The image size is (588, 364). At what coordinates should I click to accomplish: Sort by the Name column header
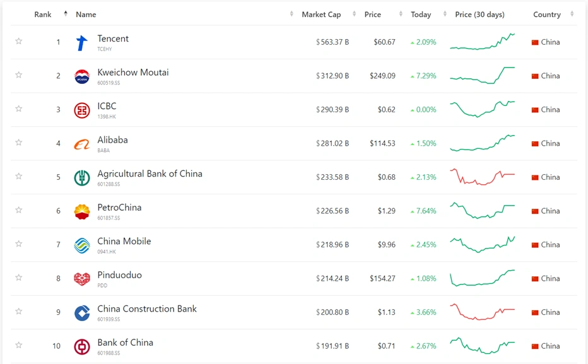tap(86, 15)
